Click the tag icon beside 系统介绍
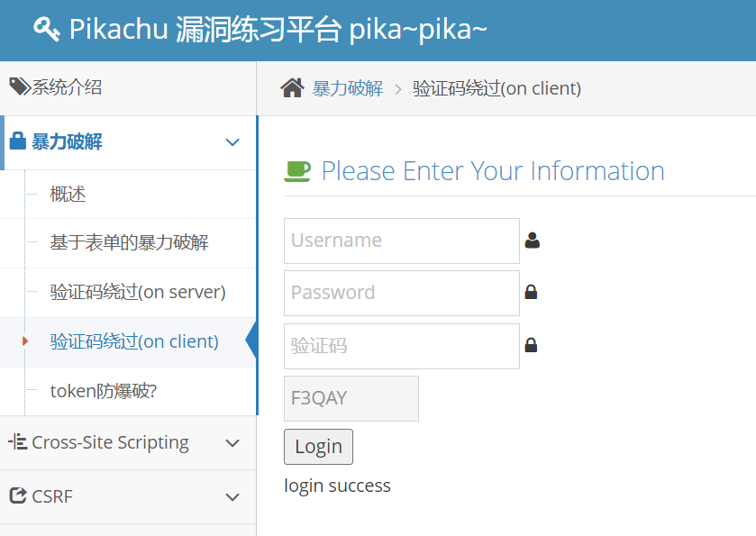756x536 pixels. pos(19,86)
